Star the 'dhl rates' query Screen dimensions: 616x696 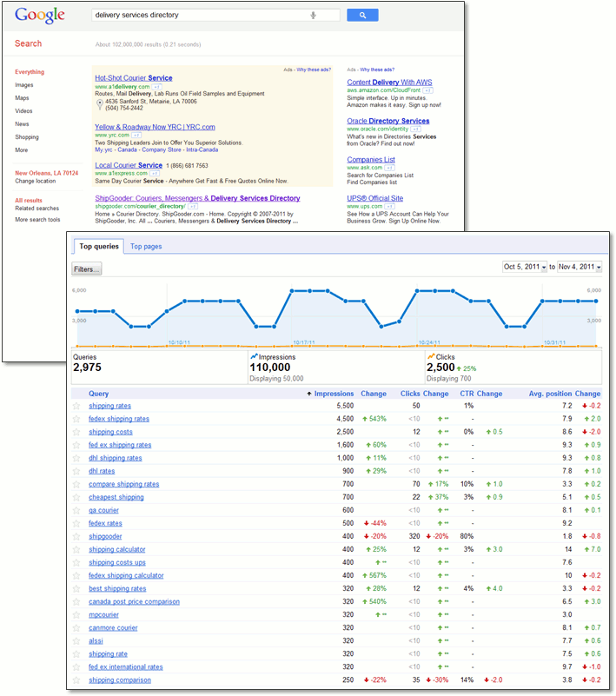76,471
